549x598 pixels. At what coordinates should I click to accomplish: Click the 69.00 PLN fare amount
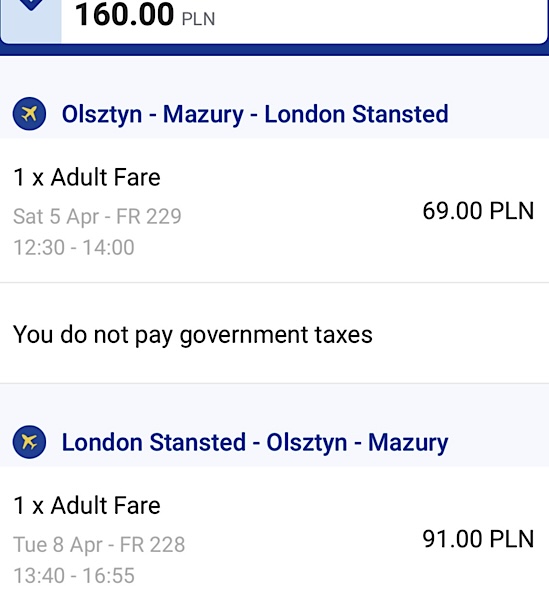point(478,211)
